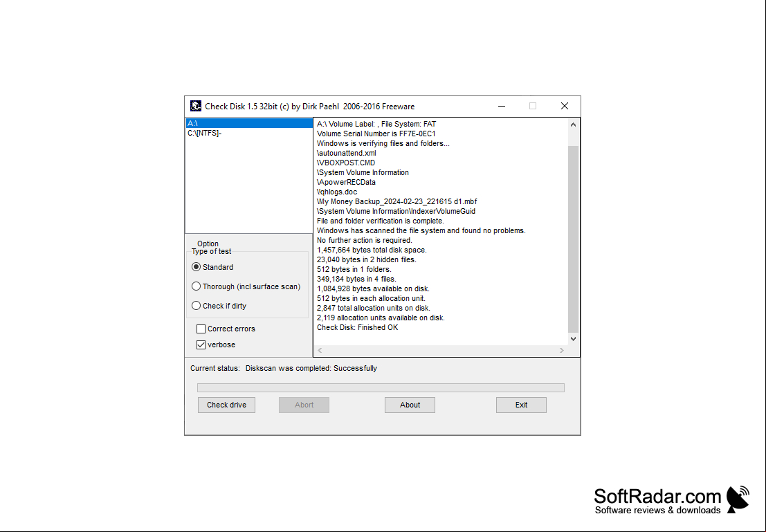
Task: Click the "\ApowerRECData" log line
Action: coord(347,182)
